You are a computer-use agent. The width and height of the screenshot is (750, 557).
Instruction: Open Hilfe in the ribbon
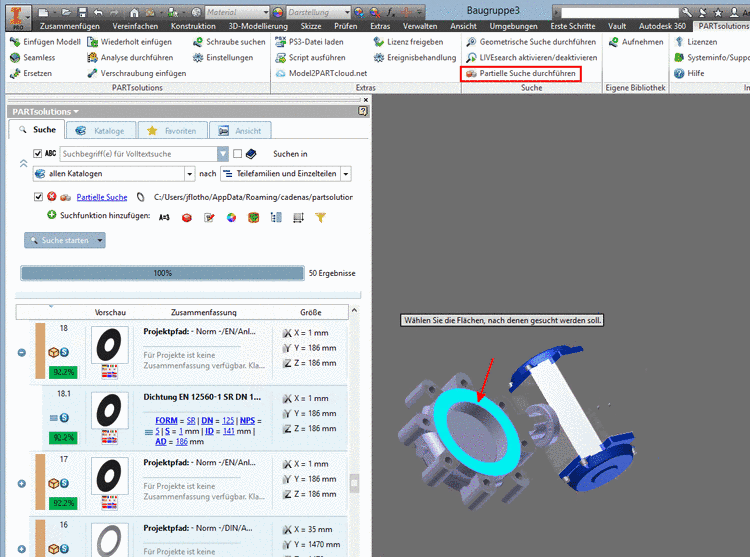[689, 73]
